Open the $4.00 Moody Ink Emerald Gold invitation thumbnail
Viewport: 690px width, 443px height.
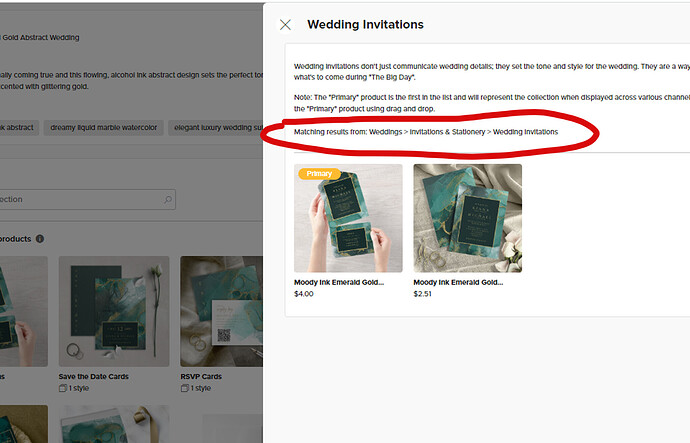point(348,218)
